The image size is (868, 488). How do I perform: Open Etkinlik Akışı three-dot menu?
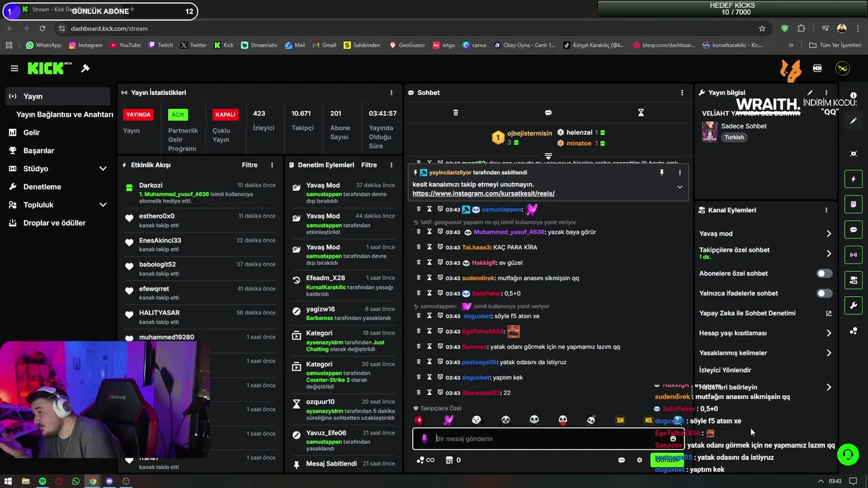tap(272, 165)
